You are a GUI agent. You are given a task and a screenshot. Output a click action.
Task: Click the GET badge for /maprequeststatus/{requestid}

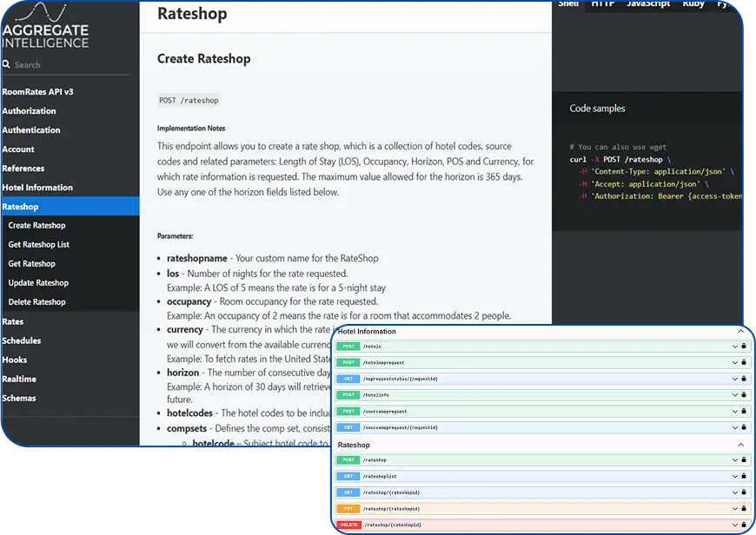(x=348, y=379)
